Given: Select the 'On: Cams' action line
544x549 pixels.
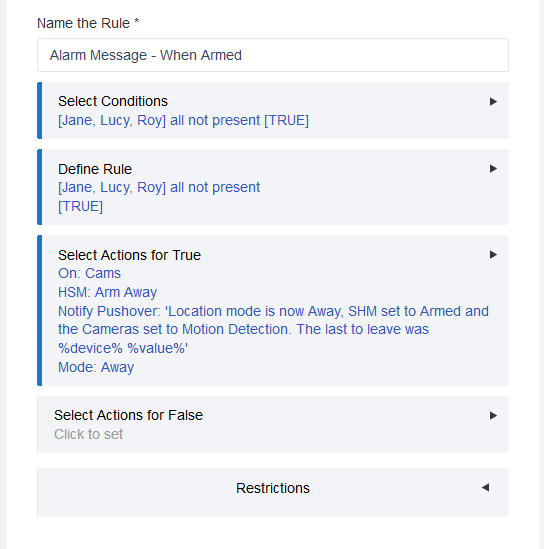Looking at the screenshot, I should click(89, 273).
